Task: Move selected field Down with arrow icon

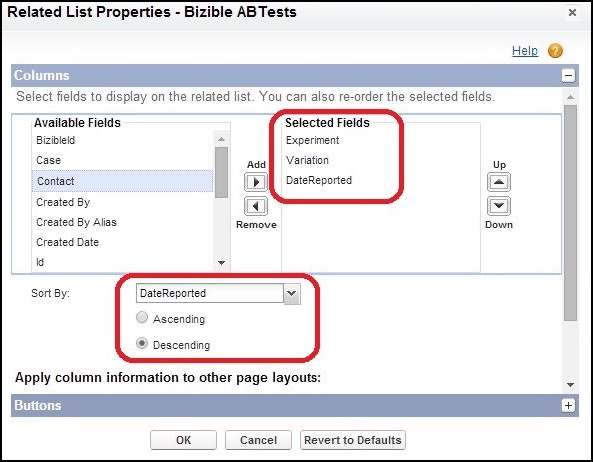Action: click(499, 206)
